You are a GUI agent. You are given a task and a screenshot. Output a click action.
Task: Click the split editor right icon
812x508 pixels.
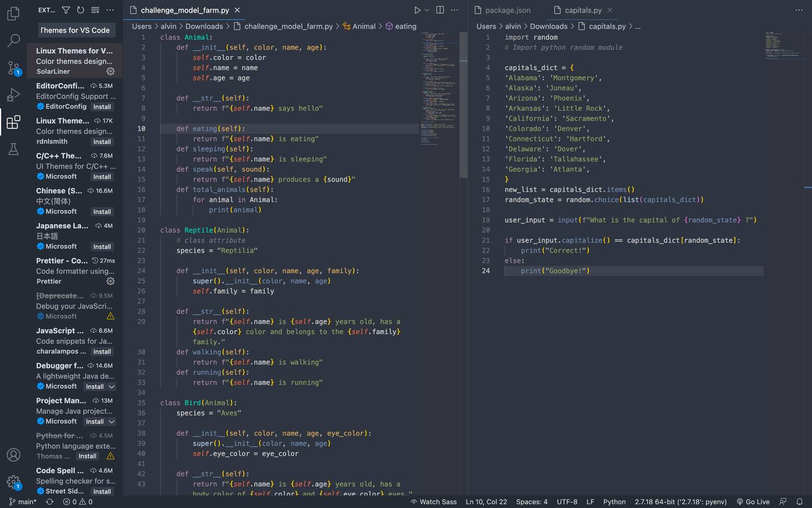tap(440, 10)
